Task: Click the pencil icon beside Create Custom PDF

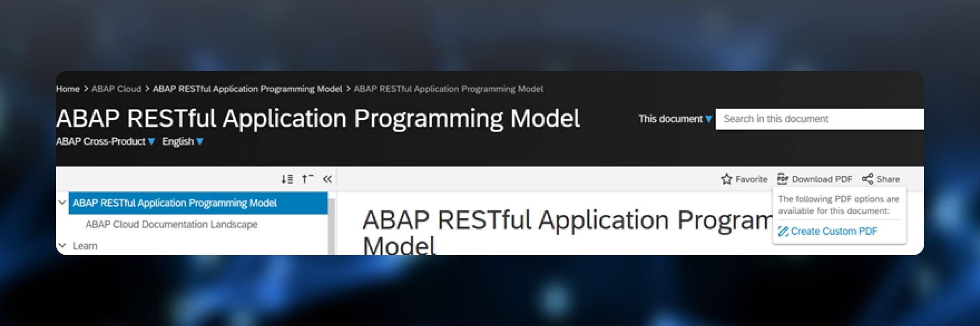Action: coord(783,231)
